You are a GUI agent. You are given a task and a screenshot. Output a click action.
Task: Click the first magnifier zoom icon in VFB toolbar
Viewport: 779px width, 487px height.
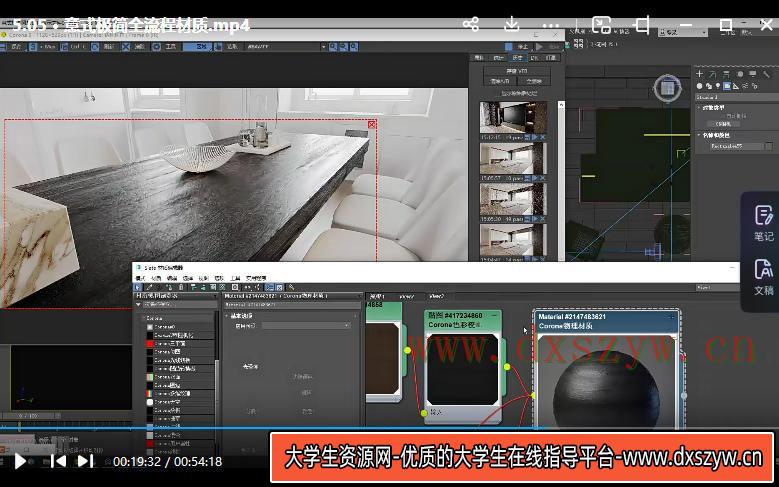click(x=333, y=47)
